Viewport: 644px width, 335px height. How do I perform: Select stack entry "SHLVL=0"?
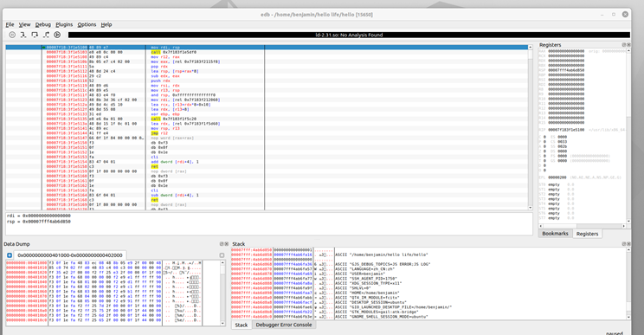coord(428,288)
